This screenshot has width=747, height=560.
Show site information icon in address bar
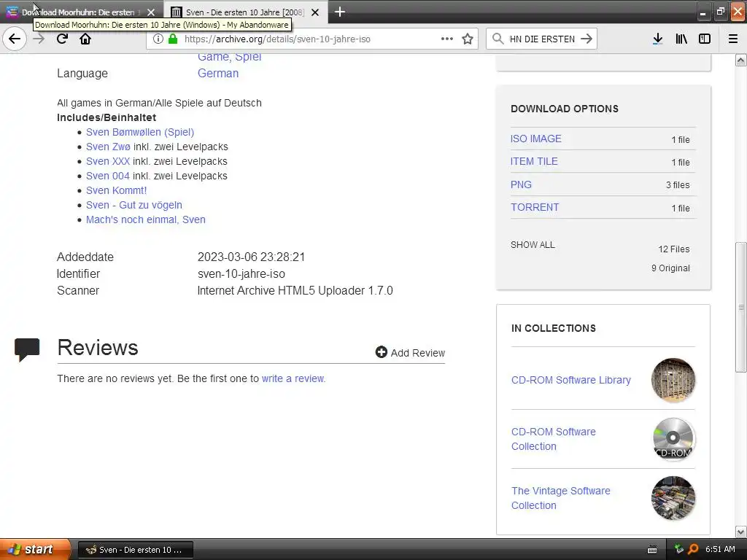tap(158, 39)
